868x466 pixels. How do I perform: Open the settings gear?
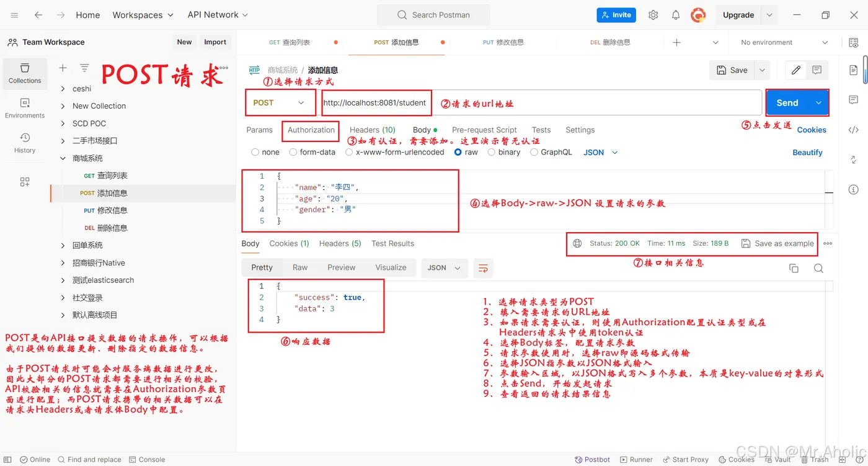point(653,15)
